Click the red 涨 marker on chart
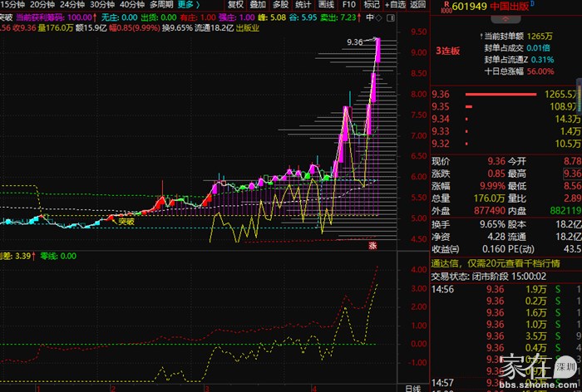Image resolution: width=582 pixels, height=392 pixels. pos(372,244)
